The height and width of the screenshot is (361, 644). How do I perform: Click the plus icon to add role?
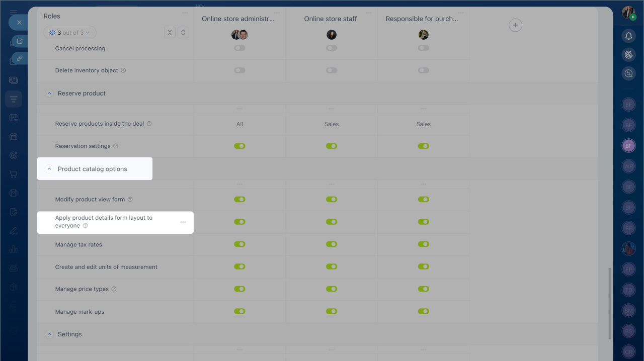coord(515,25)
